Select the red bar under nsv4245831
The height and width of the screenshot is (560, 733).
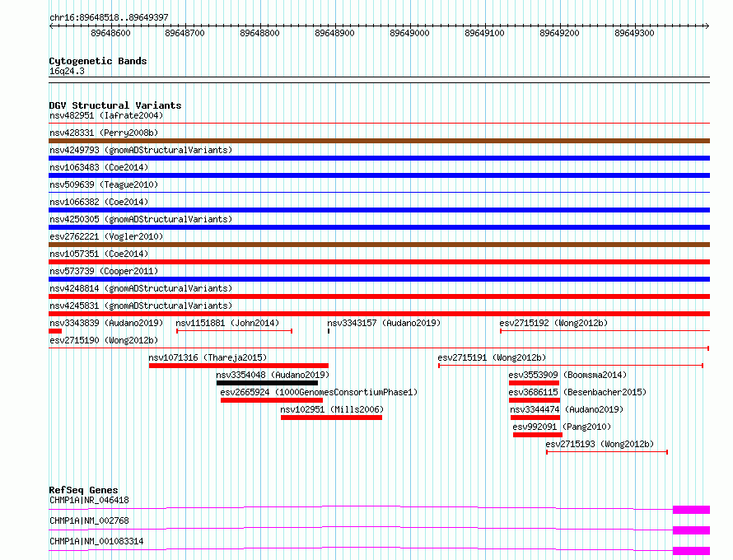pyautogui.click(x=379, y=314)
